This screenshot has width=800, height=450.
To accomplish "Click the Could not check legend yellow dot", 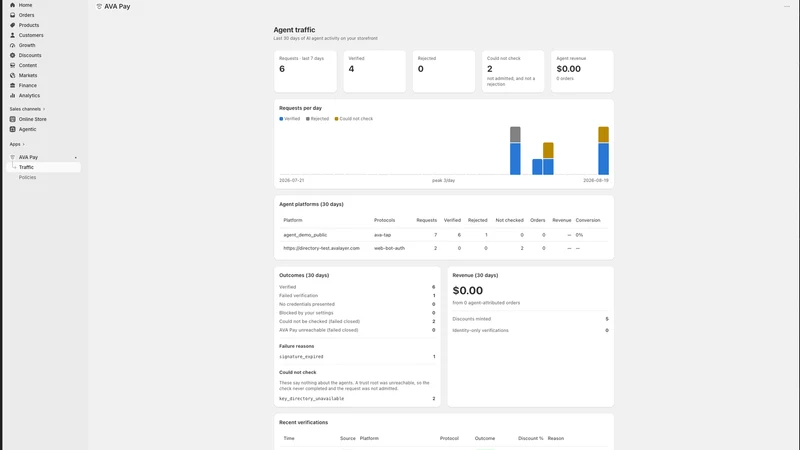I will [x=336, y=119].
